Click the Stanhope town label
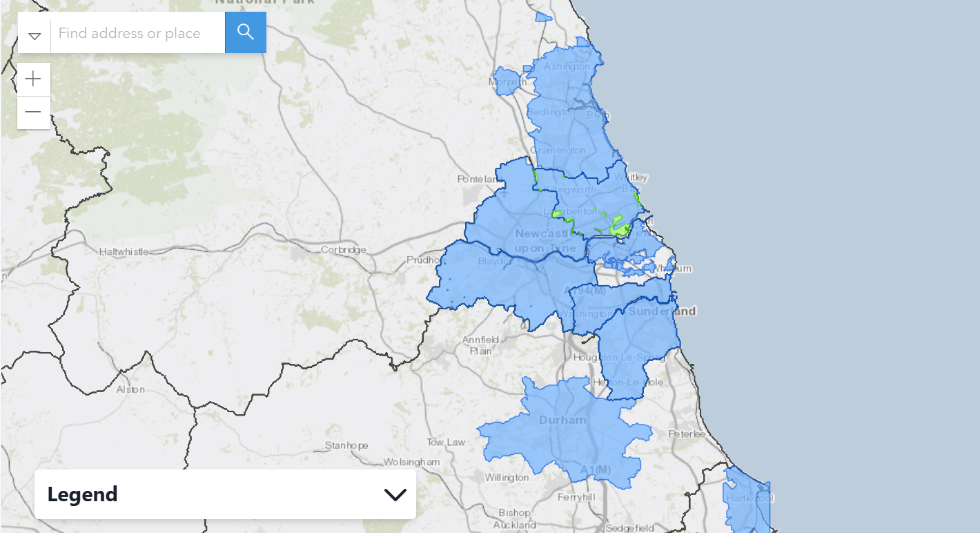Viewport: 980px width, 533px height. pyautogui.click(x=346, y=446)
